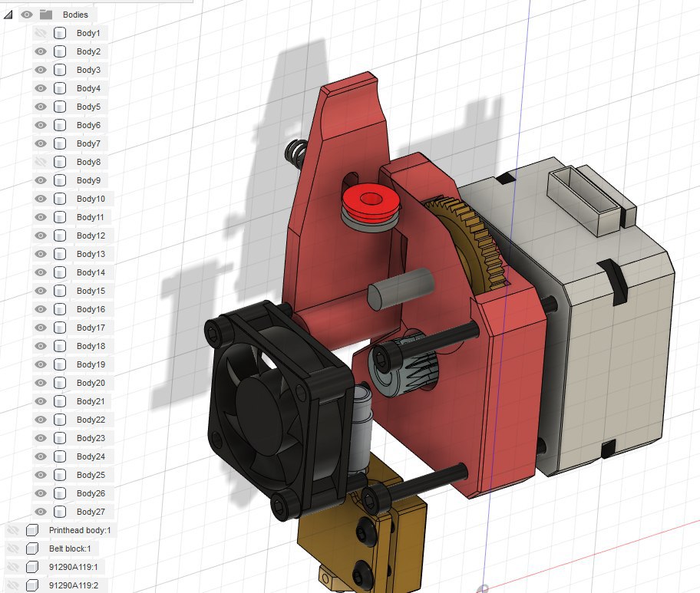The height and width of the screenshot is (593, 700).
Task: Click the Body25 body icon
Action: pos(60,475)
